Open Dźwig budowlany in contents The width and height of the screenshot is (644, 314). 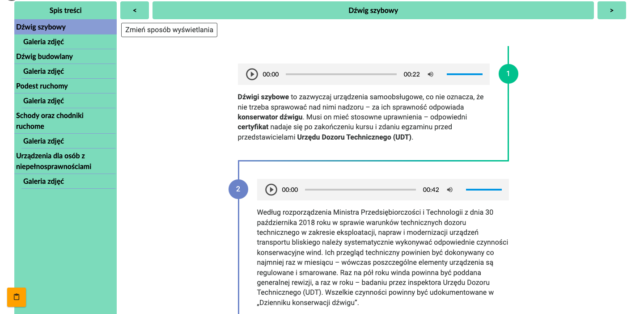pyautogui.click(x=44, y=56)
